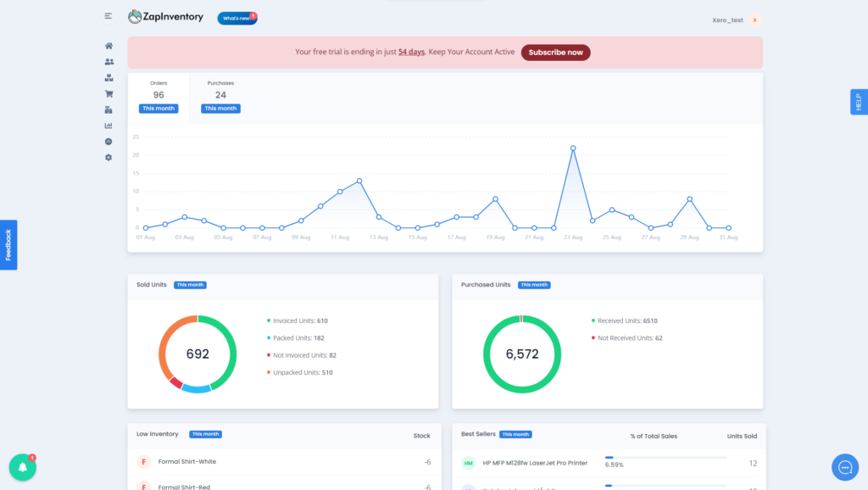
Task: Open the sidebar icon below the shopping cart
Action: tap(108, 109)
